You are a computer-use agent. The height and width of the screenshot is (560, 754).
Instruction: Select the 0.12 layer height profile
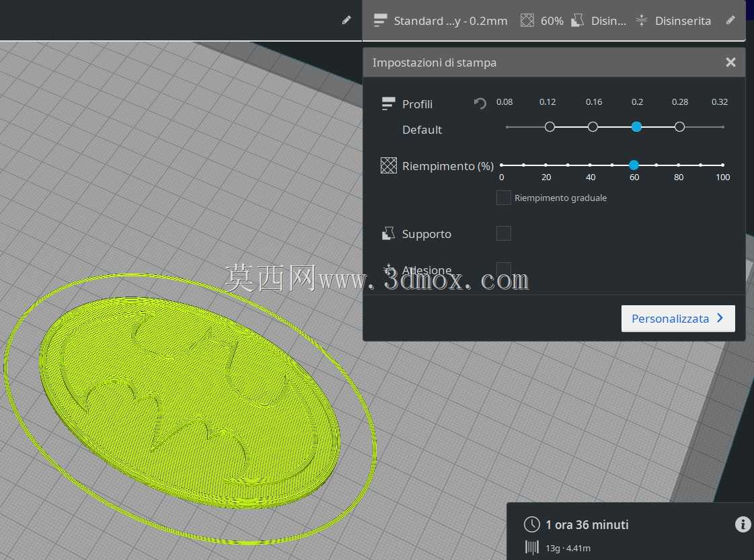tap(550, 127)
